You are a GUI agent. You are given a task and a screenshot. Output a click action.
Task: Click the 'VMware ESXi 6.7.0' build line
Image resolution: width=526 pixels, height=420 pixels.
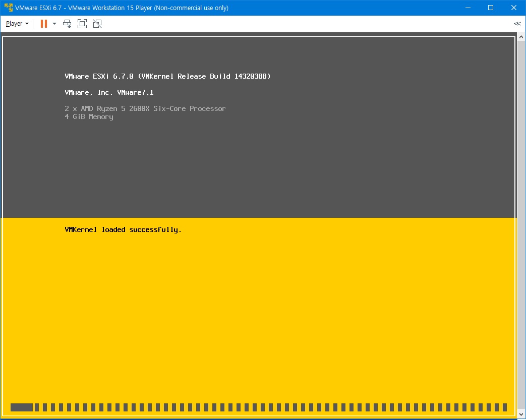[167, 76]
